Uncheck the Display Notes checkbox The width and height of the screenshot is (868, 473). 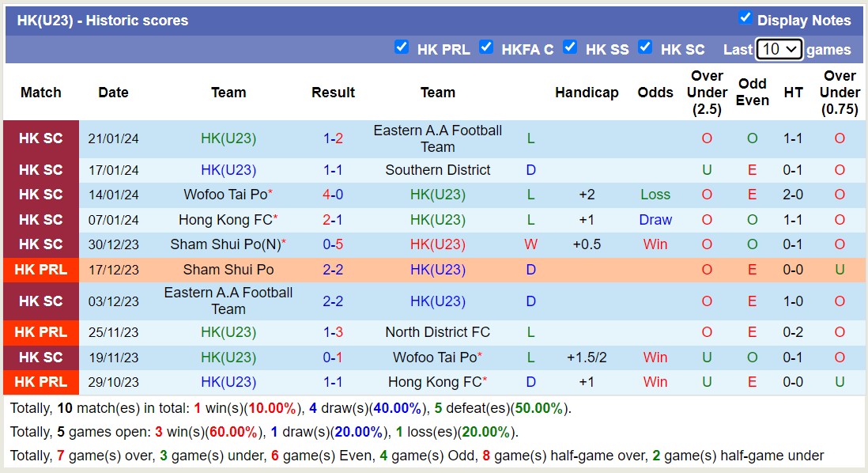(744, 19)
